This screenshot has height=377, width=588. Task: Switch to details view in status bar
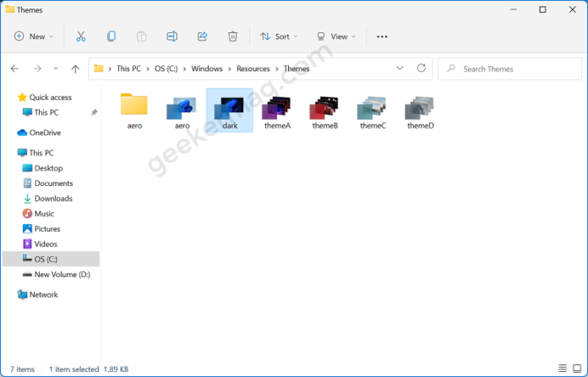563,369
